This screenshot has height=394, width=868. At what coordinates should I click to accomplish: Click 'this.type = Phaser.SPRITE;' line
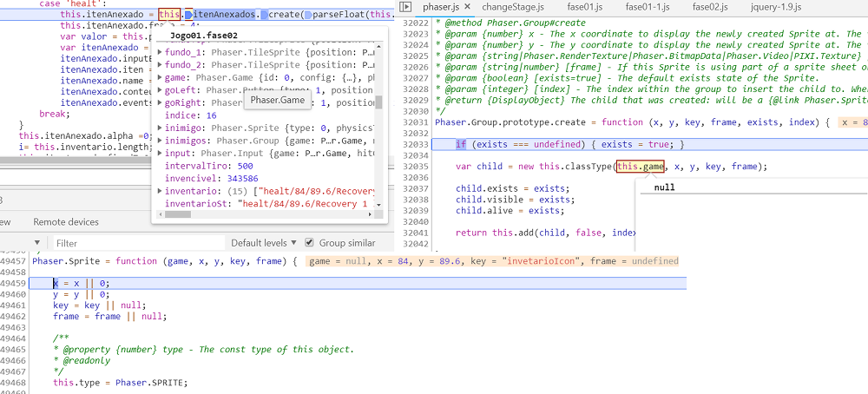(x=120, y=383)
